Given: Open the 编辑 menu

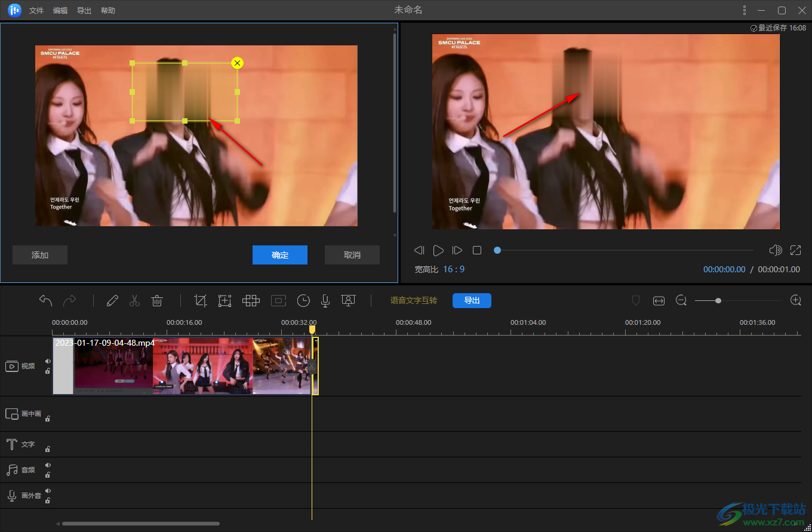Looking at the screenshot, I should click(x=60, y=11).
